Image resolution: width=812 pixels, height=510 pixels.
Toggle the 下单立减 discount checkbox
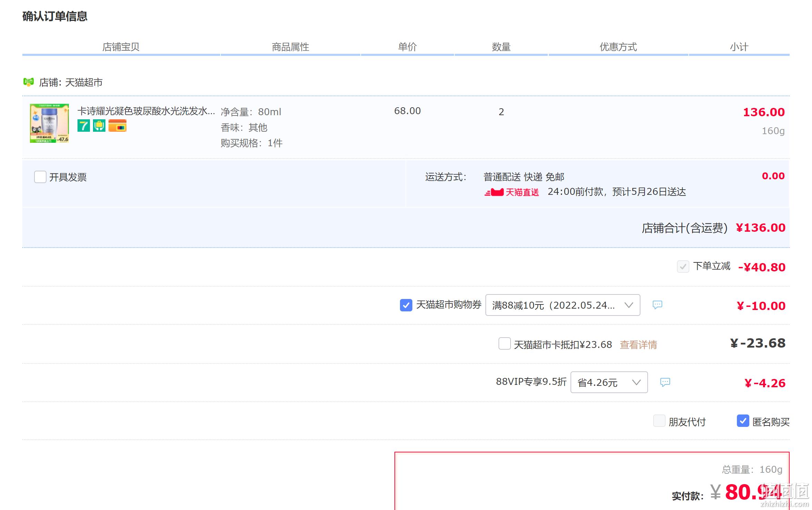point(683,267)
